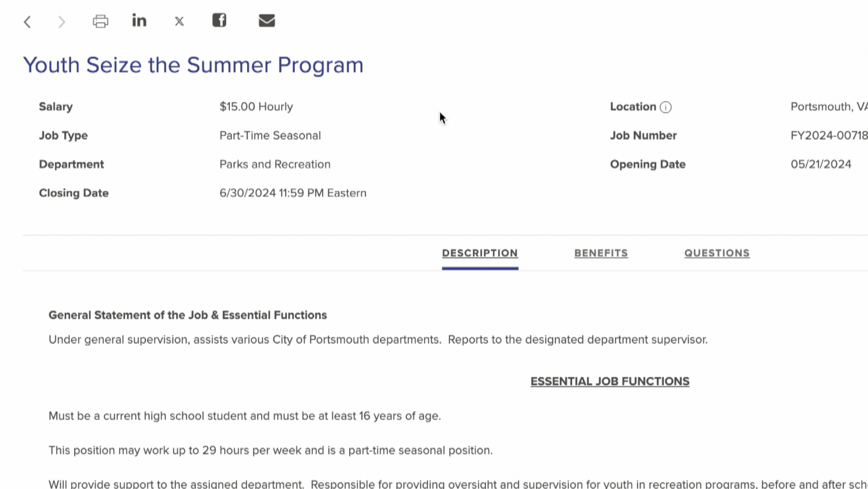This screenshot has width=868, height=489.
Task: Go to the previous job posting arrow
Action: (28, 22)
